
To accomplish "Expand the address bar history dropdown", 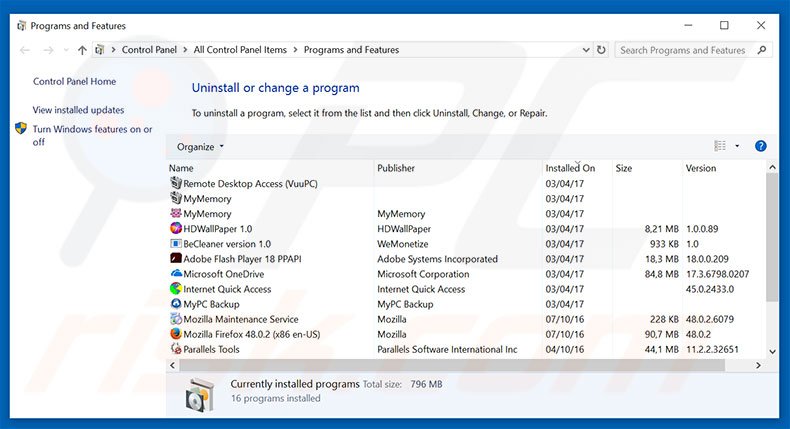I will coord(586,50).
